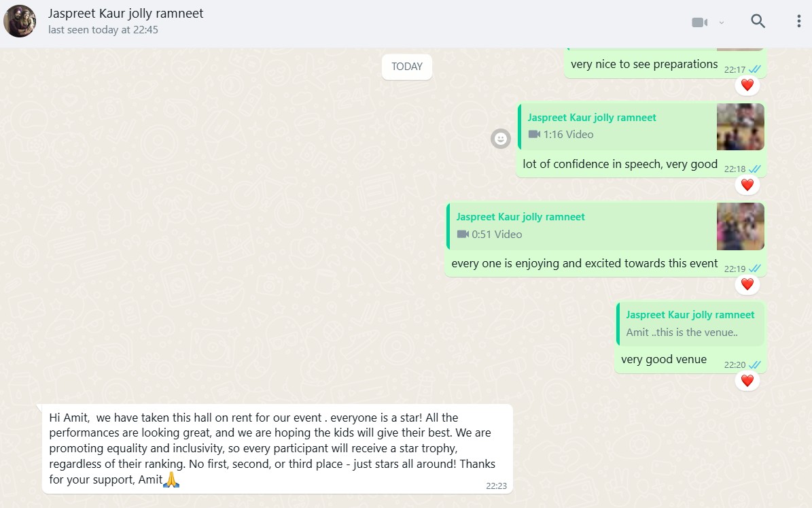Click heart reaction under 'every one is enjoying' message
Screen dimensions: 812x508
[x=747, y=284]
